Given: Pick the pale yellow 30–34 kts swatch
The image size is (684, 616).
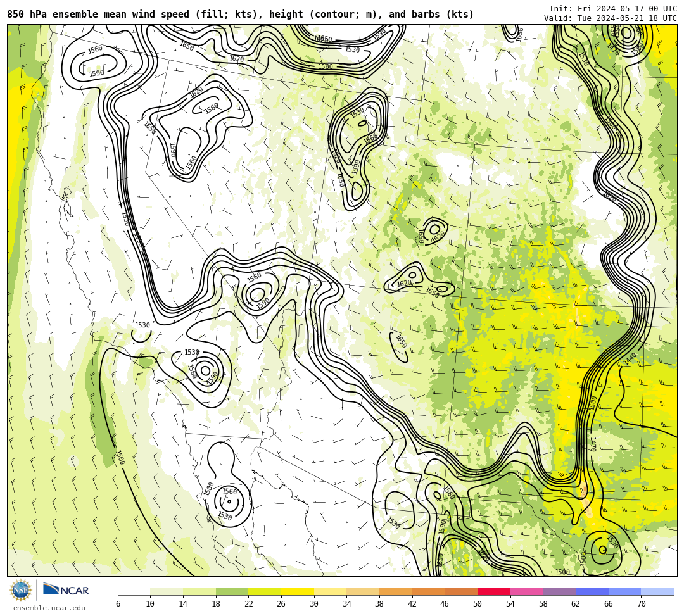Looking at the screenshot, I should (330, 591).
